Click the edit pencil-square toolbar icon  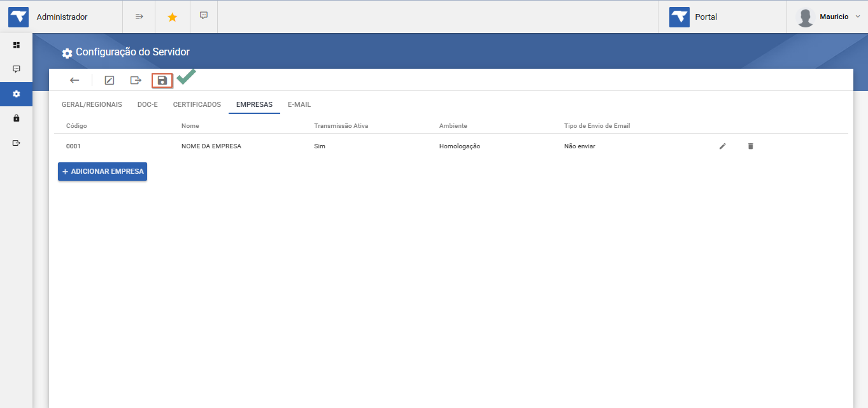point(109,80)
